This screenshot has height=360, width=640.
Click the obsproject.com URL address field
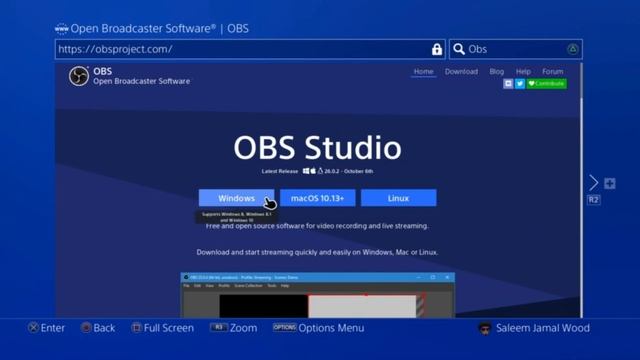(250, 49)
